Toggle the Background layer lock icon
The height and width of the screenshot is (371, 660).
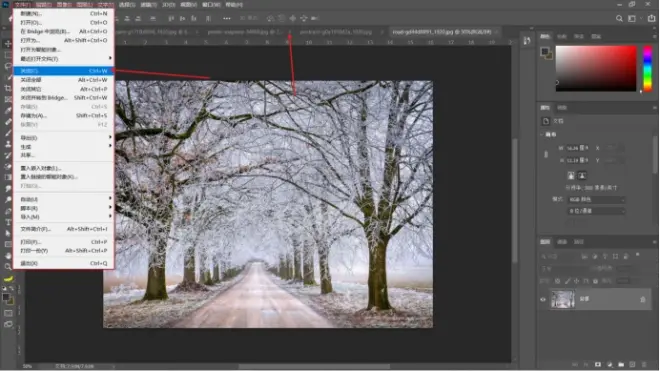pyautogui.click(x=643, y=299)
